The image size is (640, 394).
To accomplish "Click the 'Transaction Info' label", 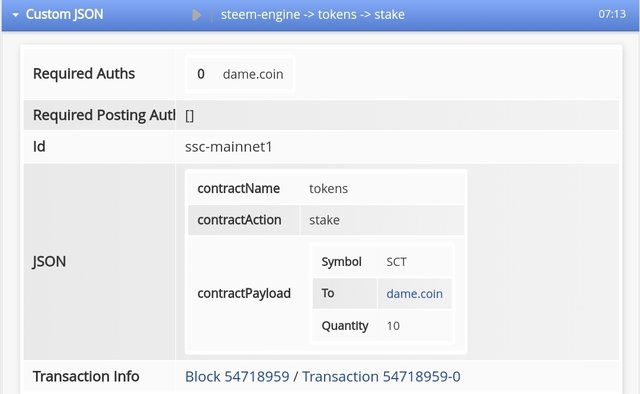I will [86, 376].
